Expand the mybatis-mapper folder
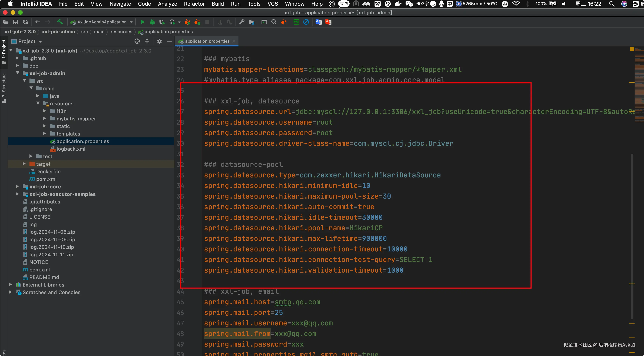The image size is (644, 356). [x=44, y=119]
